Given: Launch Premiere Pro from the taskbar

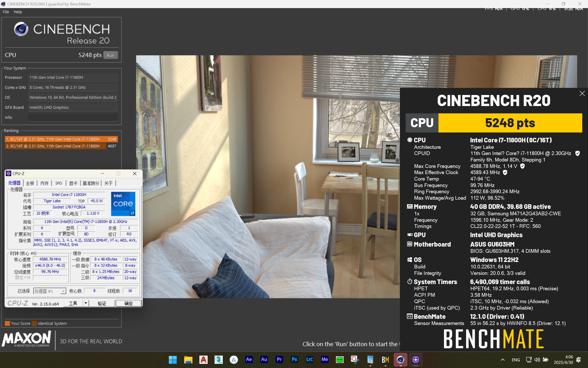Looking at the screenshot, I should (279, 359).
